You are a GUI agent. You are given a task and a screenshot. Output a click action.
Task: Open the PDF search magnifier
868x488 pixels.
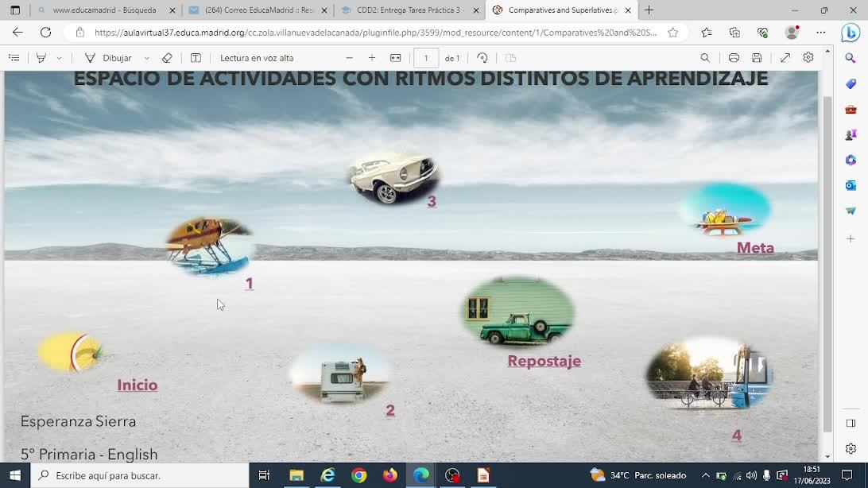click(705, 58)
